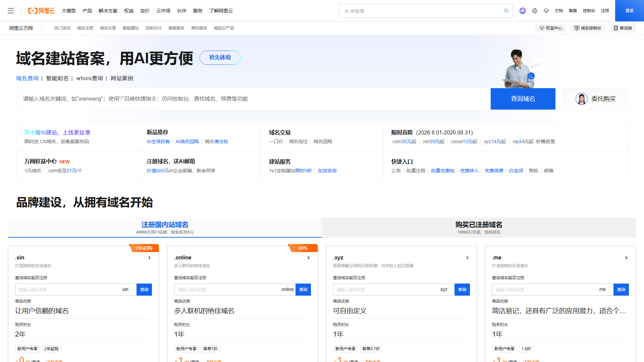Viewport: 644px width, 362px height.
Task: Open 了解阿里云 menu item
Action: [x=221, y=11]
